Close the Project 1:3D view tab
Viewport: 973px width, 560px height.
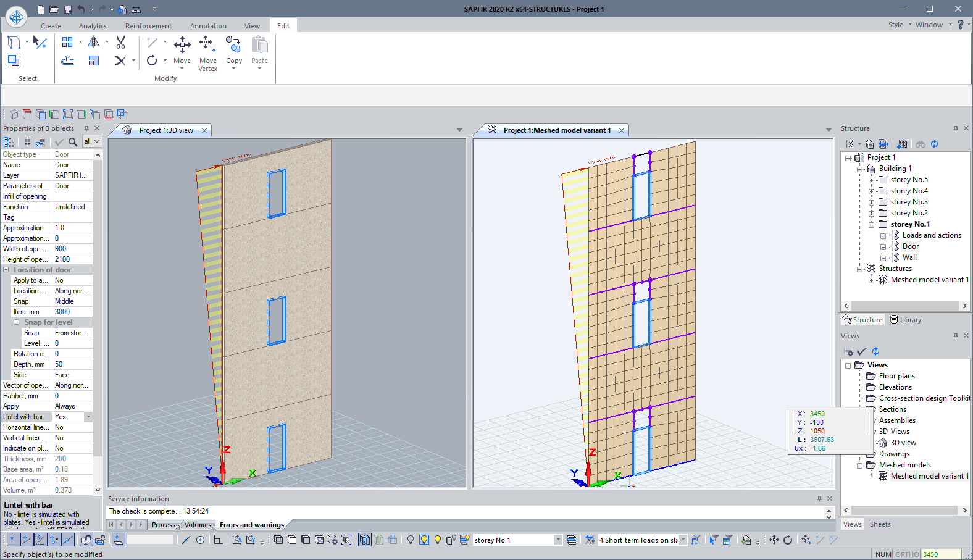click(204, 130)
